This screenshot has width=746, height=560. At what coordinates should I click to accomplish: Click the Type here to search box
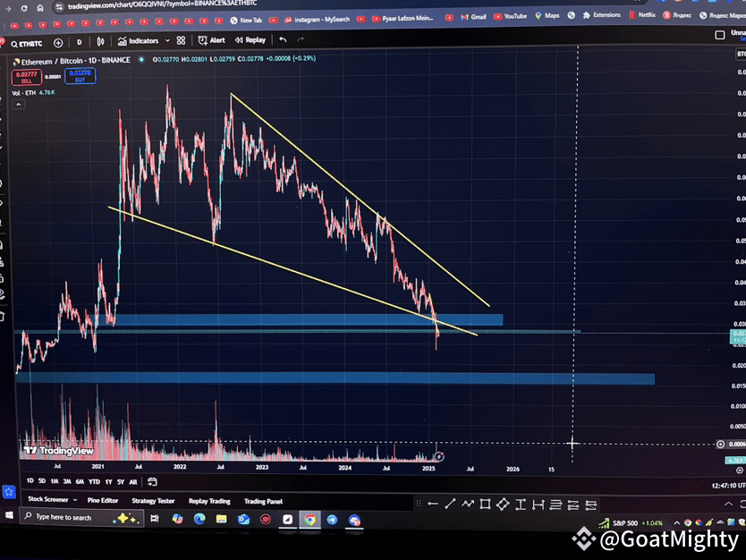click(x=81, y=517)
